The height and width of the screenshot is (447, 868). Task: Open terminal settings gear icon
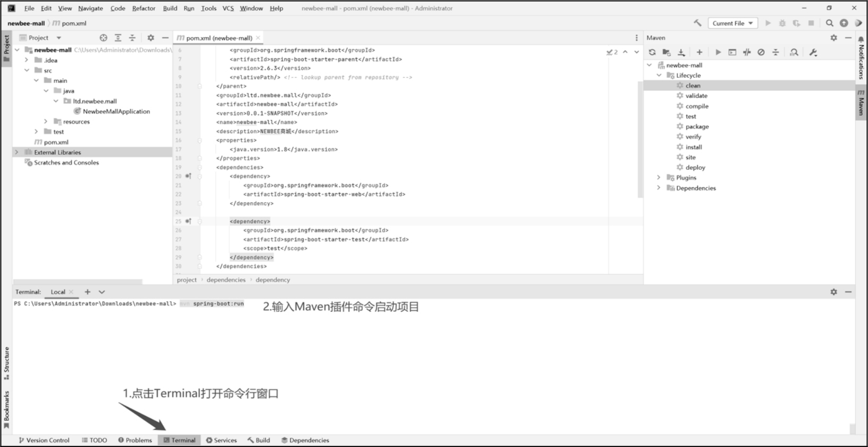point(834,292)
